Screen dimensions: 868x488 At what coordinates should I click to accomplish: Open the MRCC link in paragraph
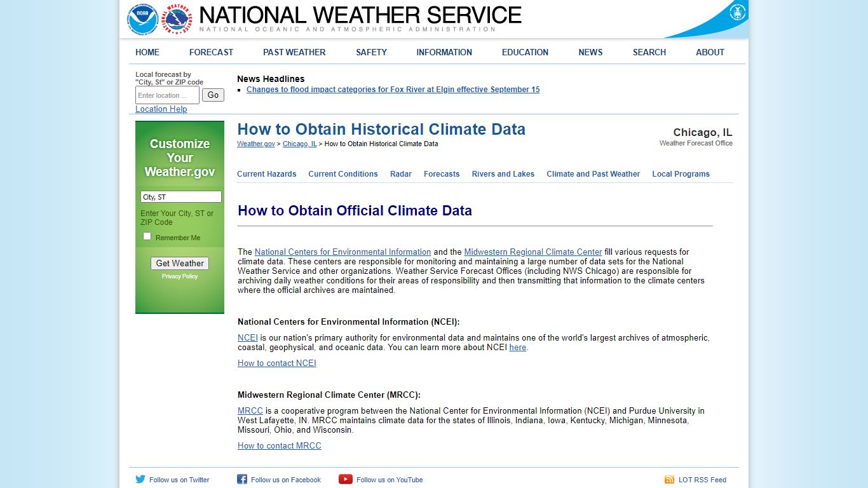(250, 411)
